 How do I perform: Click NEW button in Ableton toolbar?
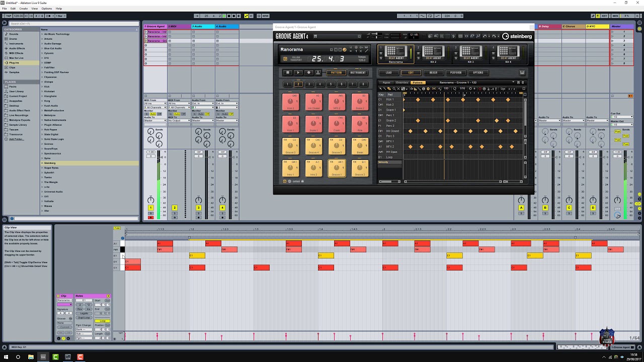(266, 16)
